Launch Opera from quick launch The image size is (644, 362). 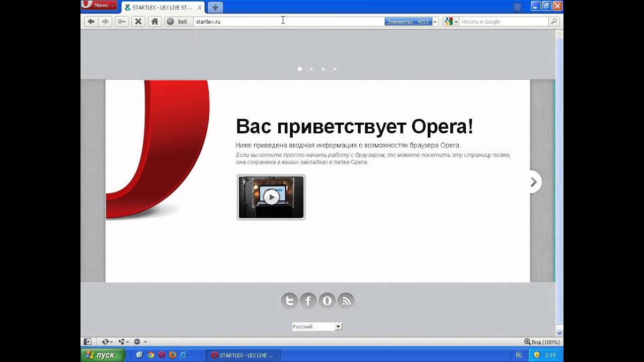point(162,355)
